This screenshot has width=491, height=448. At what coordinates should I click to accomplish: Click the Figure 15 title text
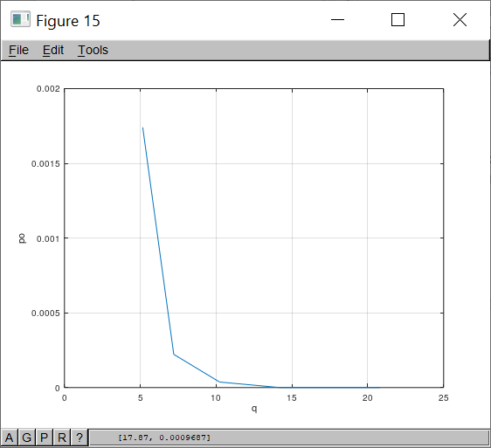pos(68,21)
